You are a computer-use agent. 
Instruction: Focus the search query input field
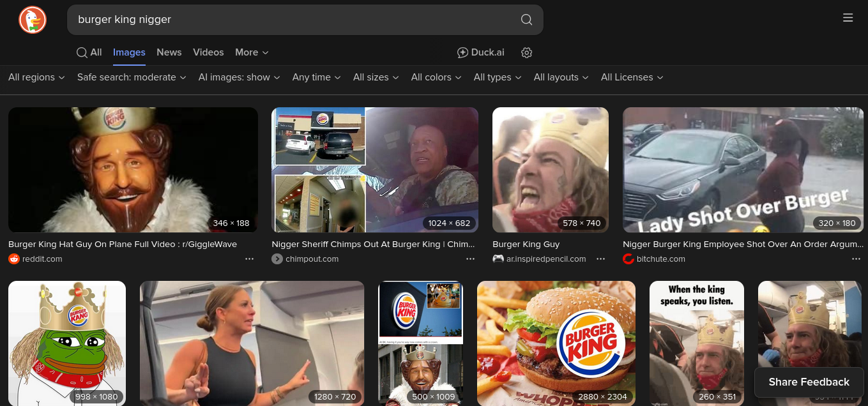294,20
